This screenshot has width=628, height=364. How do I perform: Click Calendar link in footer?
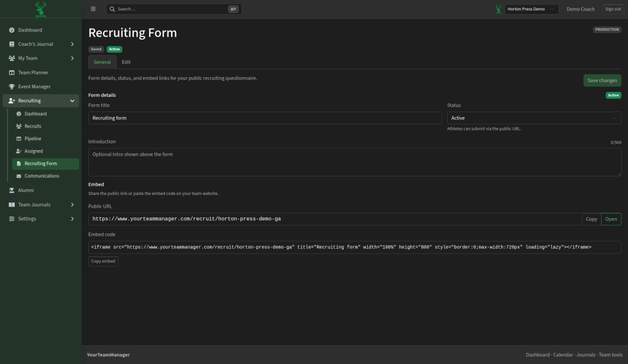[x=563, y=355]
